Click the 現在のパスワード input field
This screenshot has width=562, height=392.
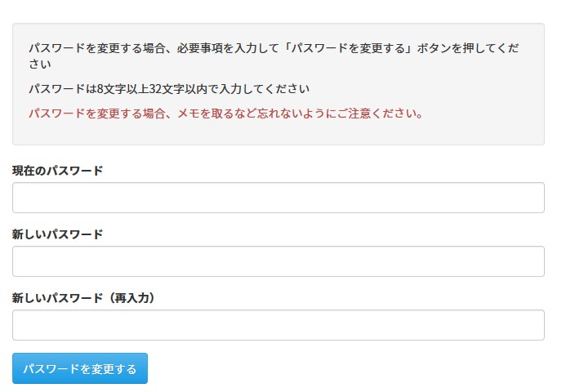(278, 198)
